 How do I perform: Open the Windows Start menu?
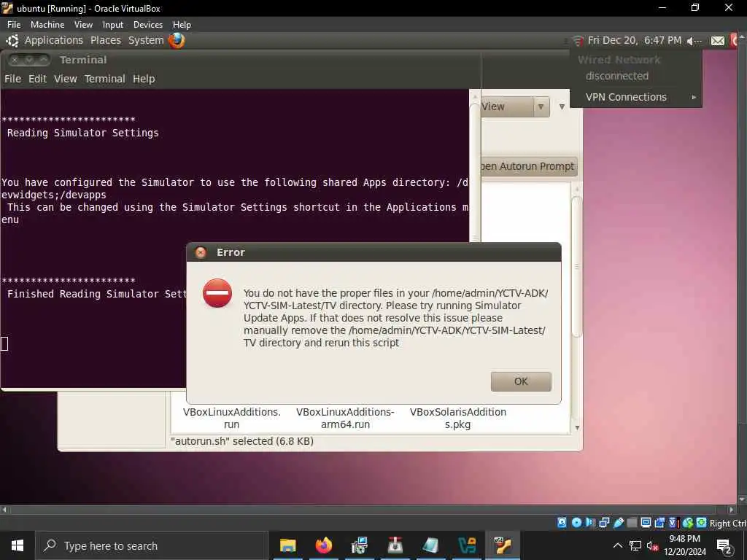tap(18, 545)
